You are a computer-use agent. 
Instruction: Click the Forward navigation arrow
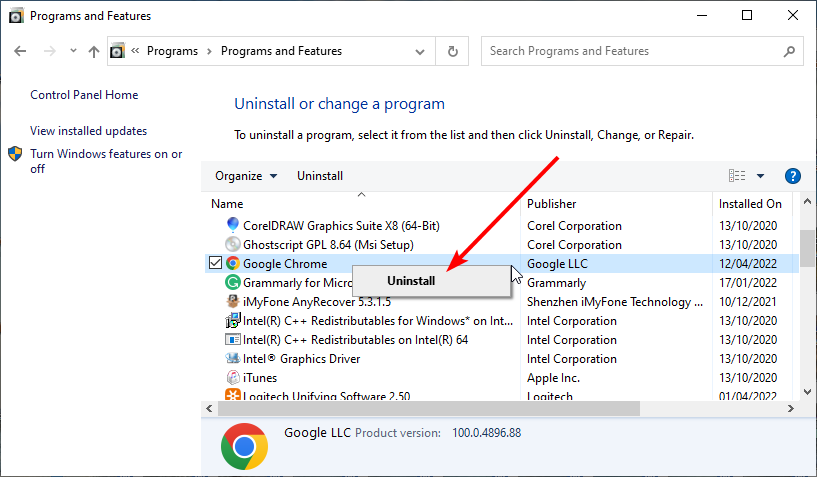tap(49, 51)
